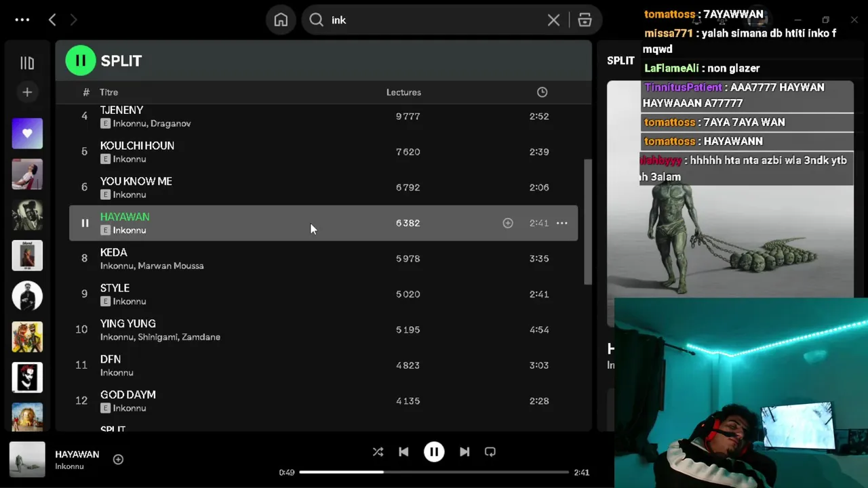The width and height of the screenshot is (868, 488).
Task: Add current song via bottom plus icon
Action: 118,460
